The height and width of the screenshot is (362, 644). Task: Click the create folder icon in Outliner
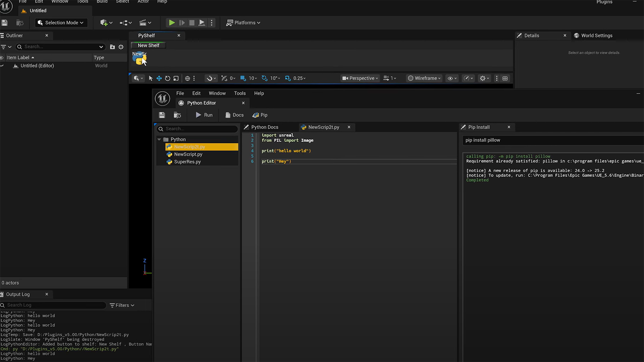112,47
